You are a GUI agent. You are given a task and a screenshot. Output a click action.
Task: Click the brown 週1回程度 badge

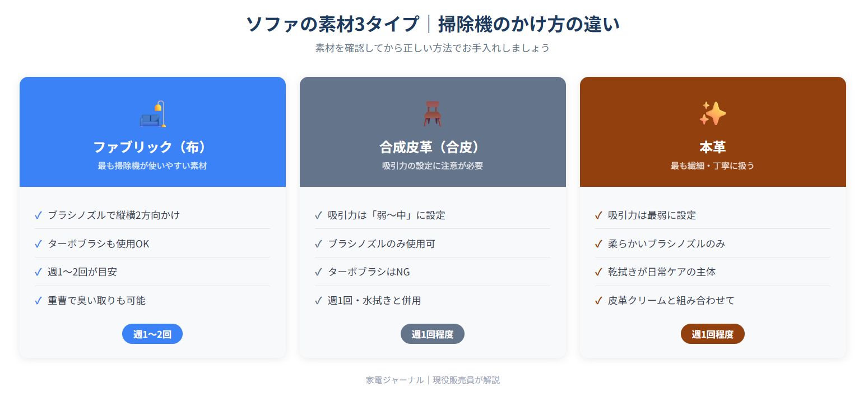[x=712, y=334]
